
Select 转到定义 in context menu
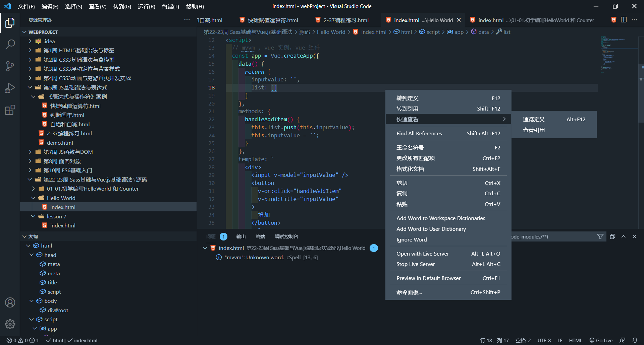coord(448,98)
